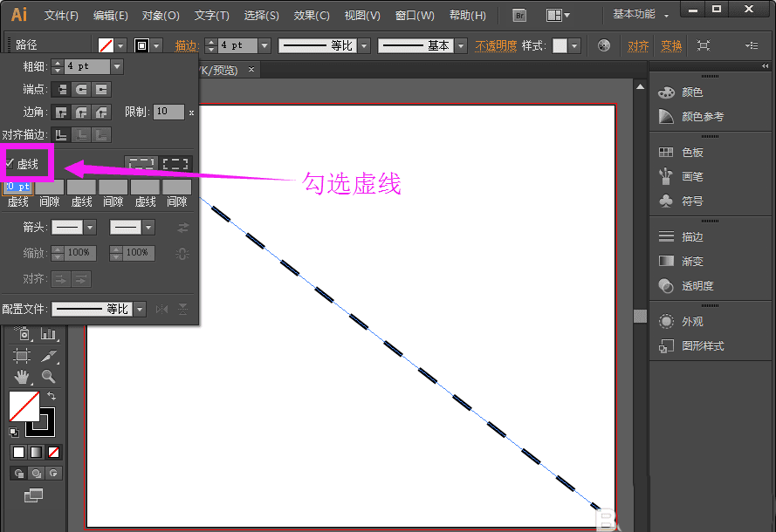Screen dimensions: 776x532
Task: Open the 符号 (Symbols) panel
Action: pos(682,201)
